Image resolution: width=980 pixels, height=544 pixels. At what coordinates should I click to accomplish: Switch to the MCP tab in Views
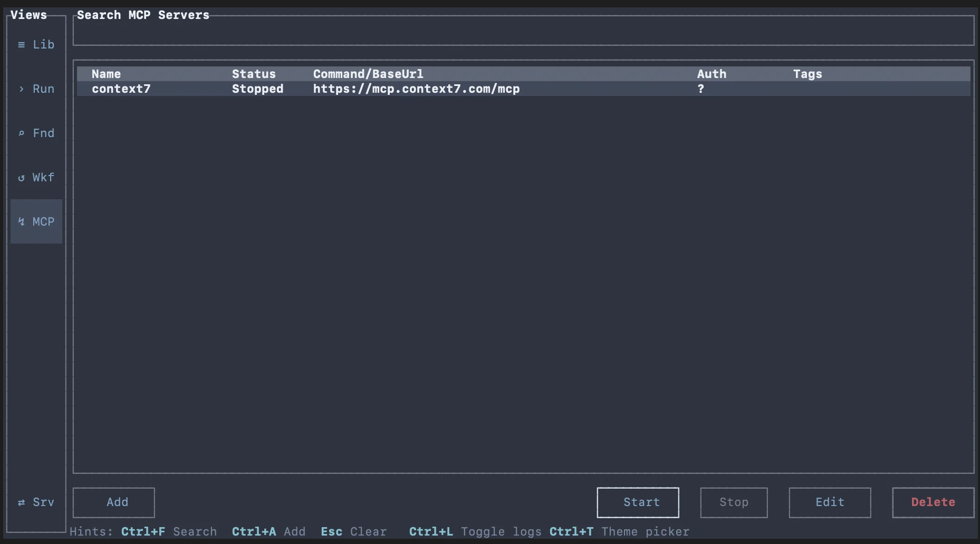click(36, 221)
